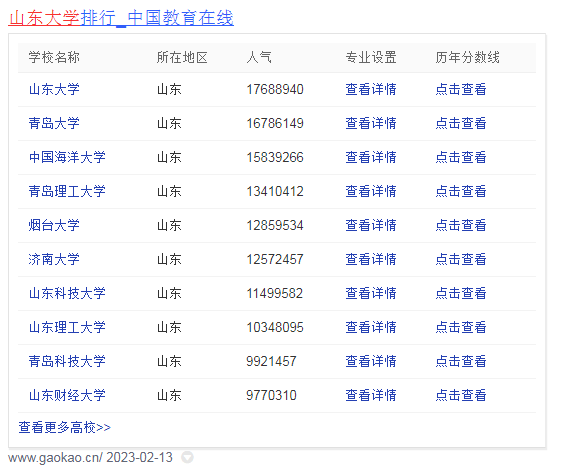This screenshot has width=581, height=466.
Task: Open the 青岛理工大学 school link
Action: [x=67, y=192]
